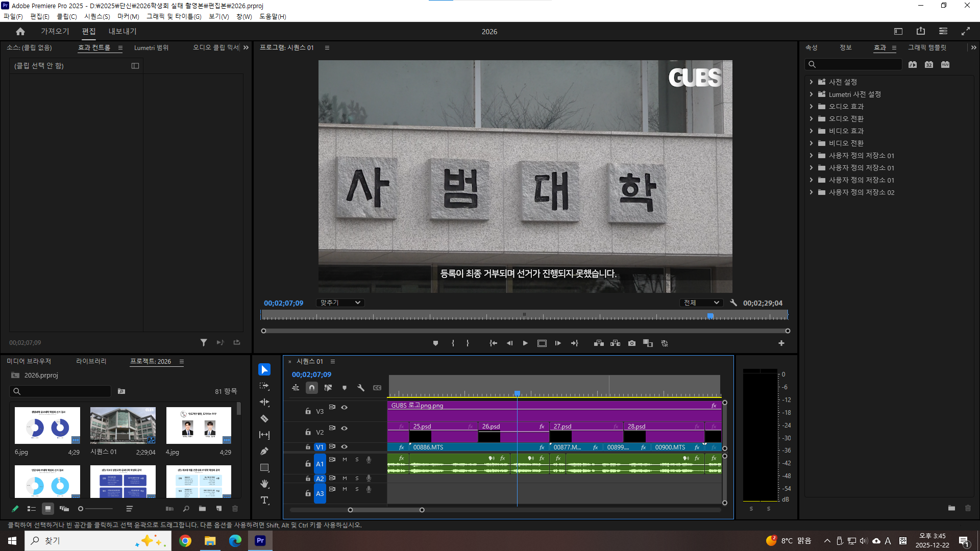Select the 시퀀스 01 thumbnail in Project panel
This screenshot has width=980, height=551.
click(x=122, y=425)
